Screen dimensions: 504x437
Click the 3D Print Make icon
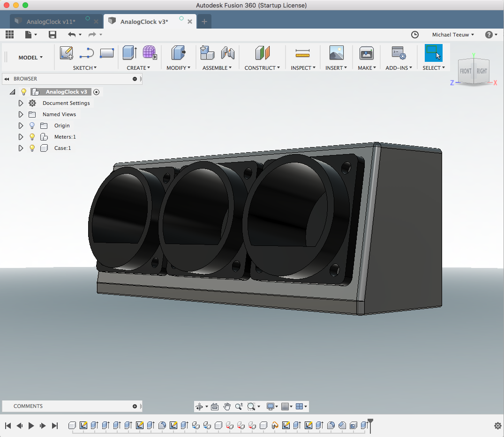[366, 53]
